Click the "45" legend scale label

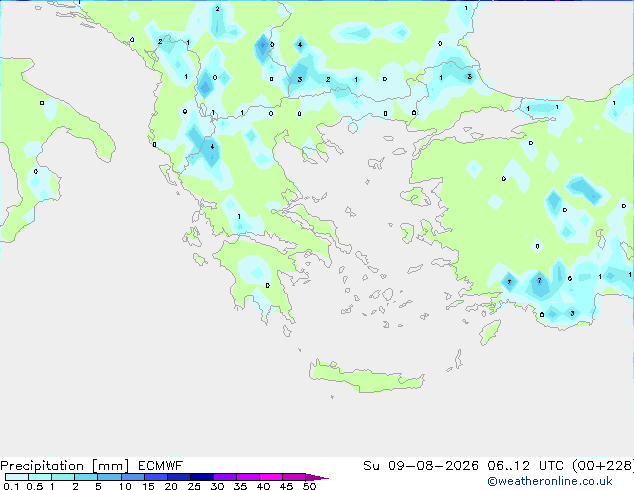point(287,486)
